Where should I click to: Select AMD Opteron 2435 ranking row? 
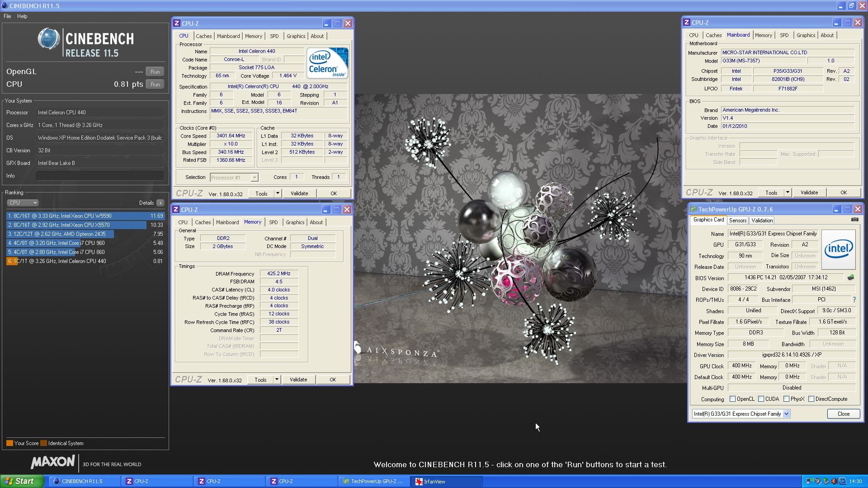click(x=85, y=234)
